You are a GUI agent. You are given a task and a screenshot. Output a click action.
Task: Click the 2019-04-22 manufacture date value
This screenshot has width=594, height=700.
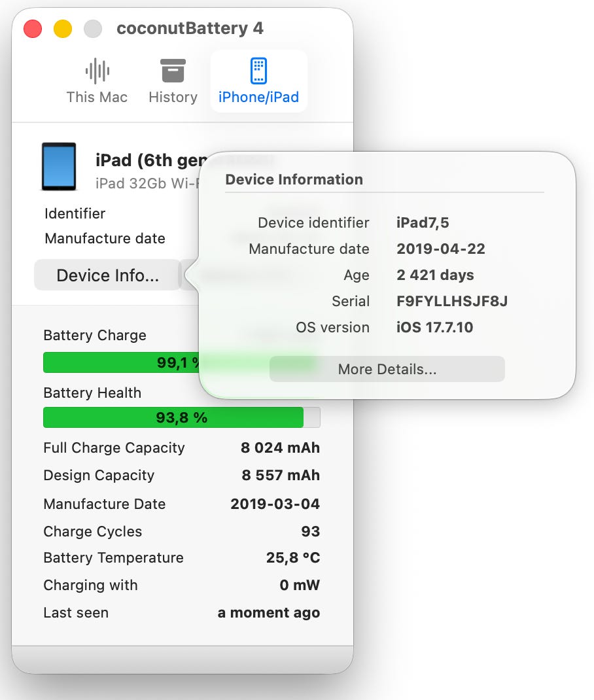tap(441, 249)
